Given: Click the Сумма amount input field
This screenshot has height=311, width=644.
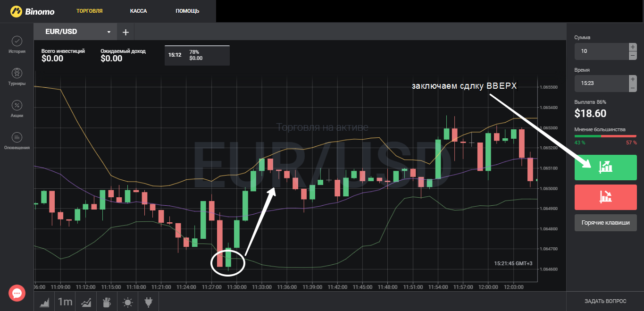Looking at the screenshot, I should (601, 51).
